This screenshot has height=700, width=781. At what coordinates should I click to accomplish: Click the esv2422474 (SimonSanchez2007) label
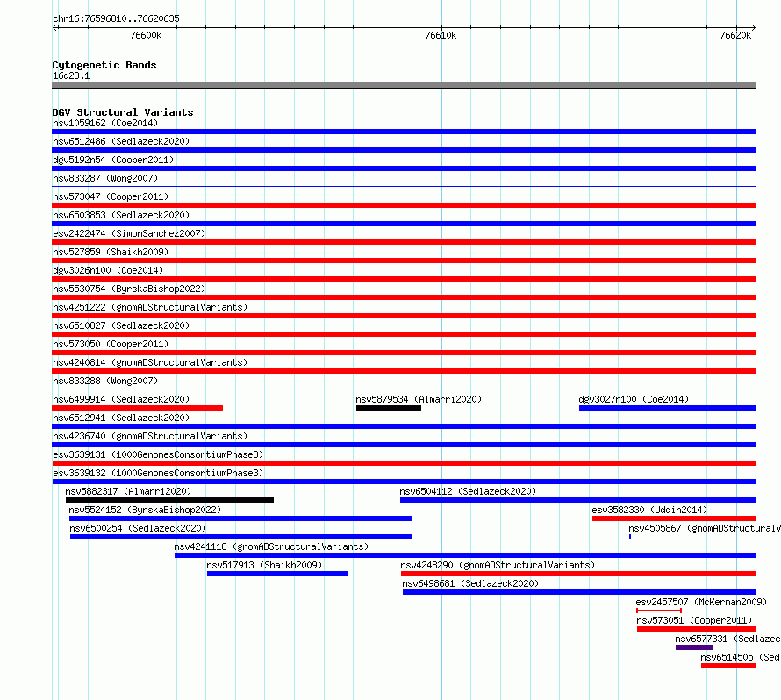[x=129, y=233]
